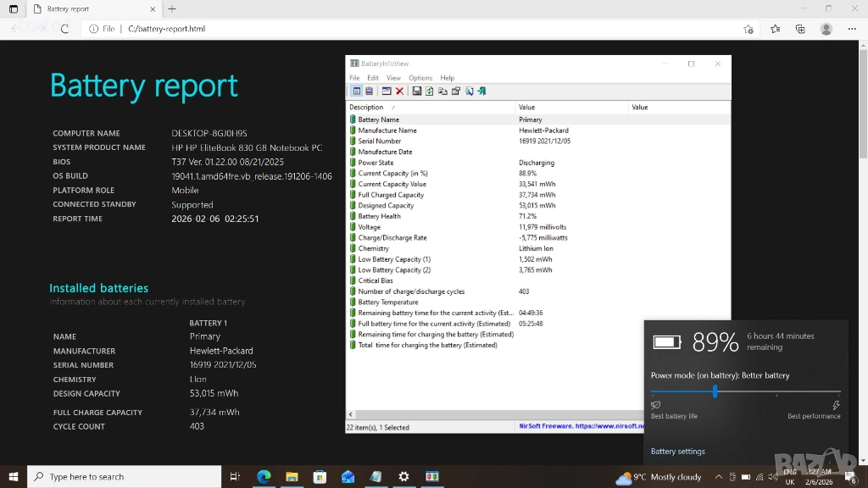
Task: Click the browser address bar
Action: tap(424, 29)
